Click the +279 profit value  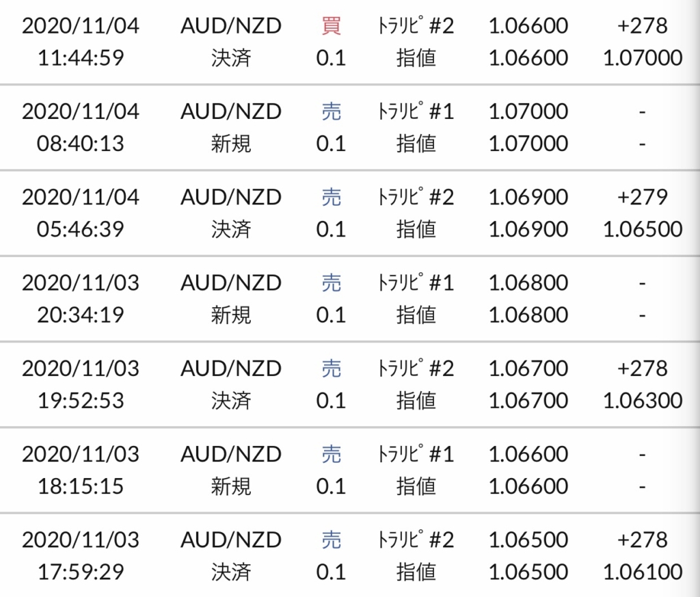pos(643,198)
